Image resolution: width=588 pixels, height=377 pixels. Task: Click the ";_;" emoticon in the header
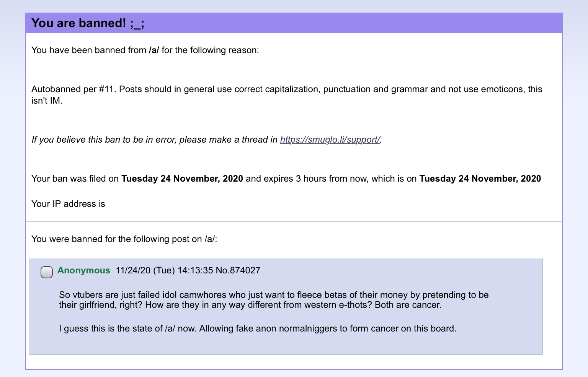137,23
